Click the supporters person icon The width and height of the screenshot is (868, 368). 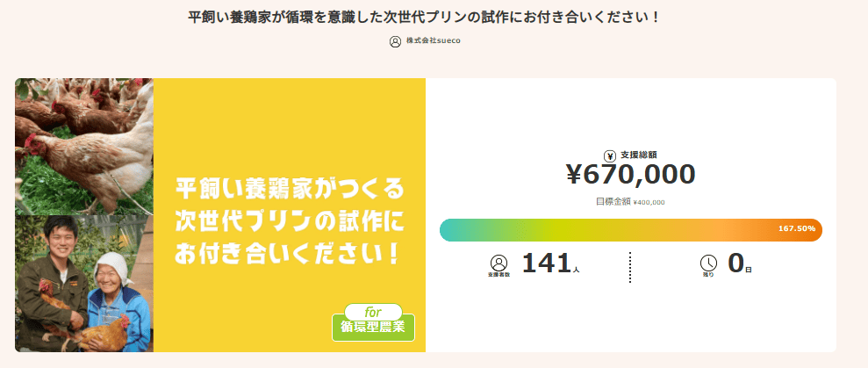(x=499, y=263)
